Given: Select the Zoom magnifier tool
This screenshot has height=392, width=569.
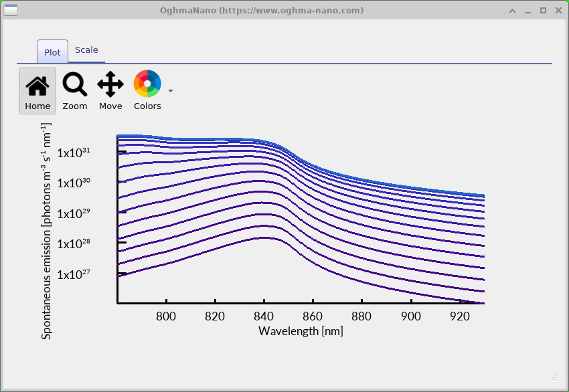Looking at the screenshot, I should click(75, 91).
